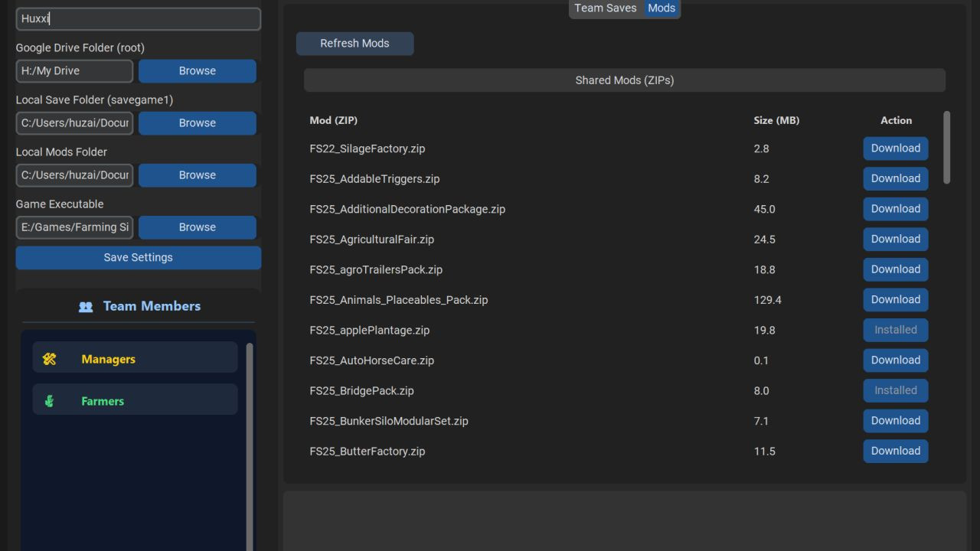This screenshot has width=980, height=551.
Task: Click the Local Mods Folder path field
Action: (x=74, y=175)
